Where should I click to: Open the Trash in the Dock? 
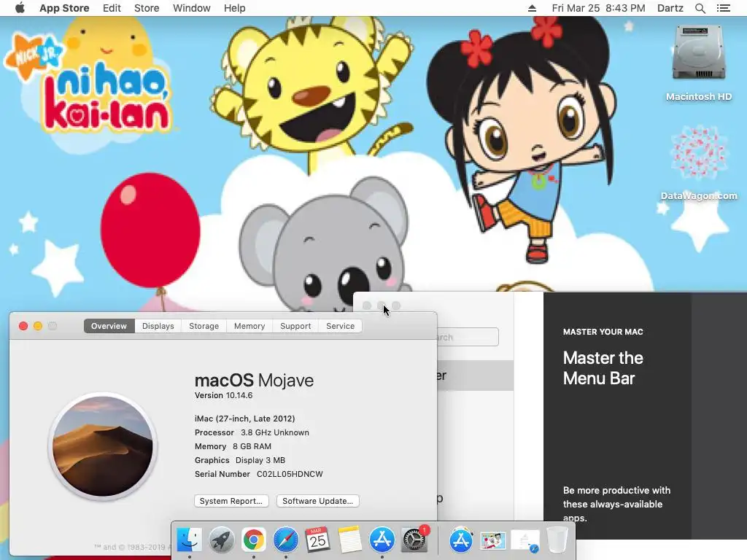[557, 540]
